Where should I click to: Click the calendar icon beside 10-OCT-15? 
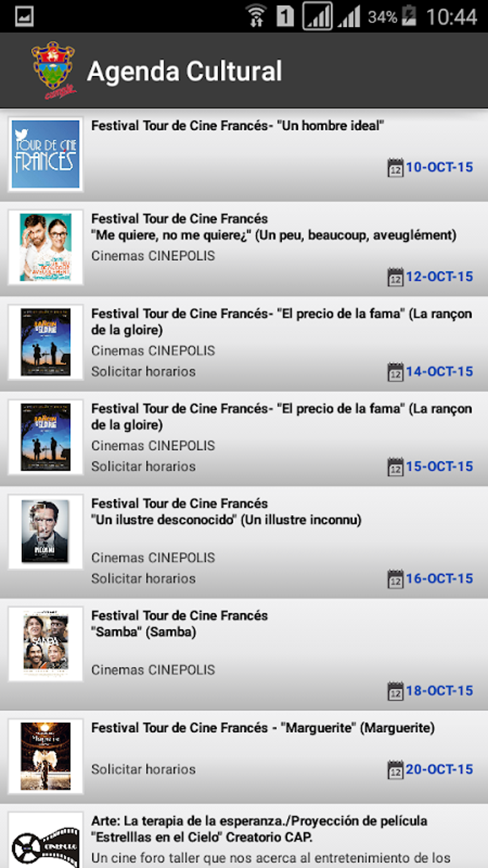(x=395, y=168)
